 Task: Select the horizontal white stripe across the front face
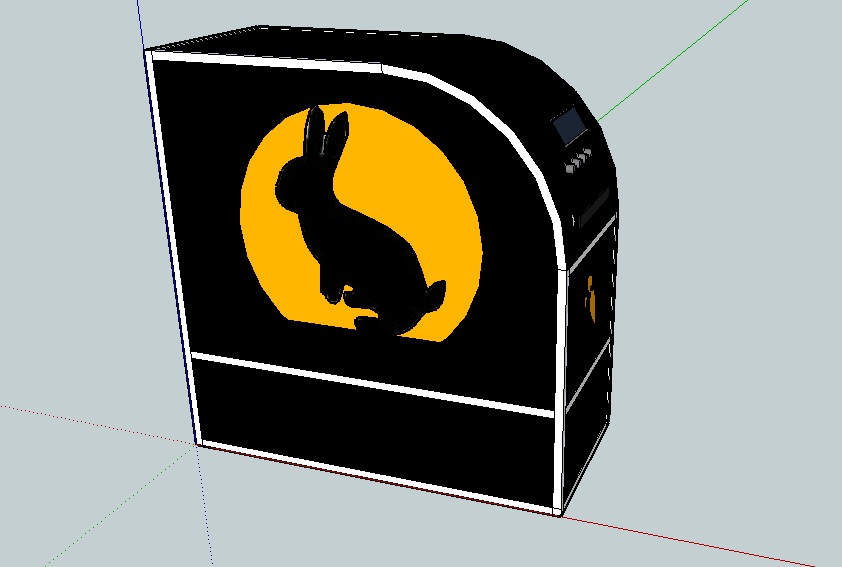pos(372,383)
